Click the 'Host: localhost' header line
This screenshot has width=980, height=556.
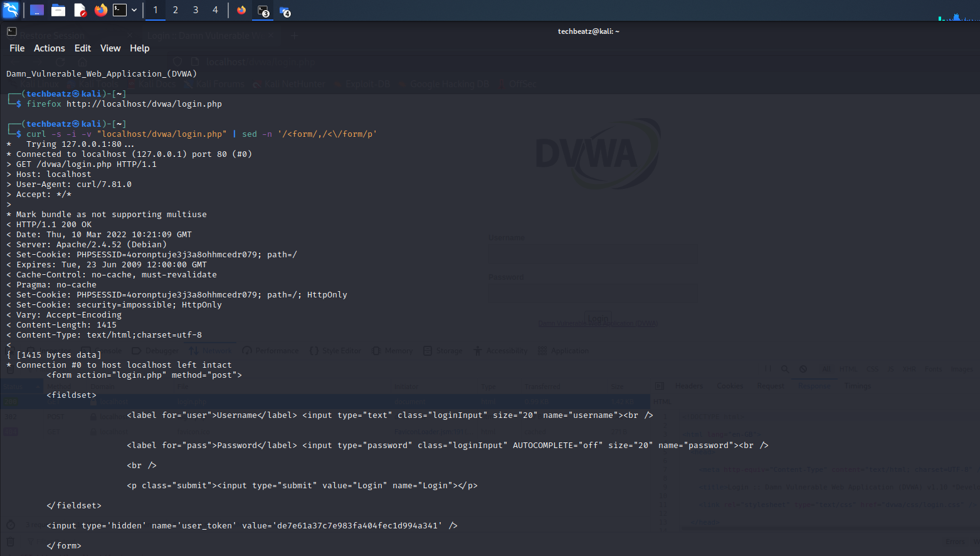click(x=49, y=174)
